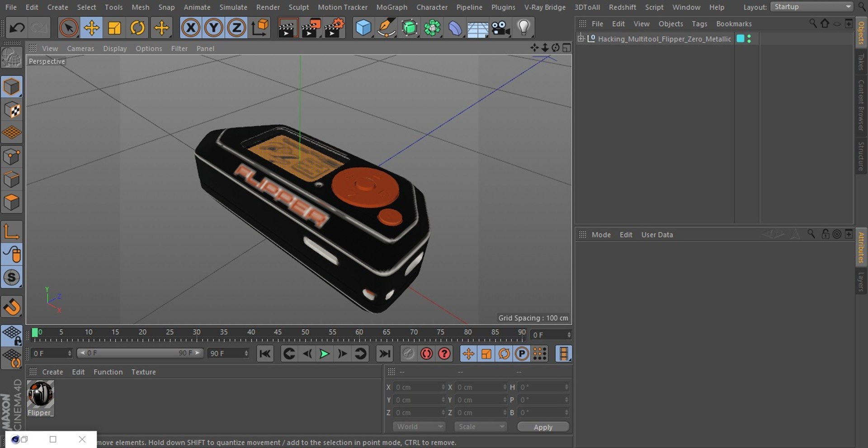Click the cyan layer color swatch
The width and height of the screenshot is (868, 448).
741,39
